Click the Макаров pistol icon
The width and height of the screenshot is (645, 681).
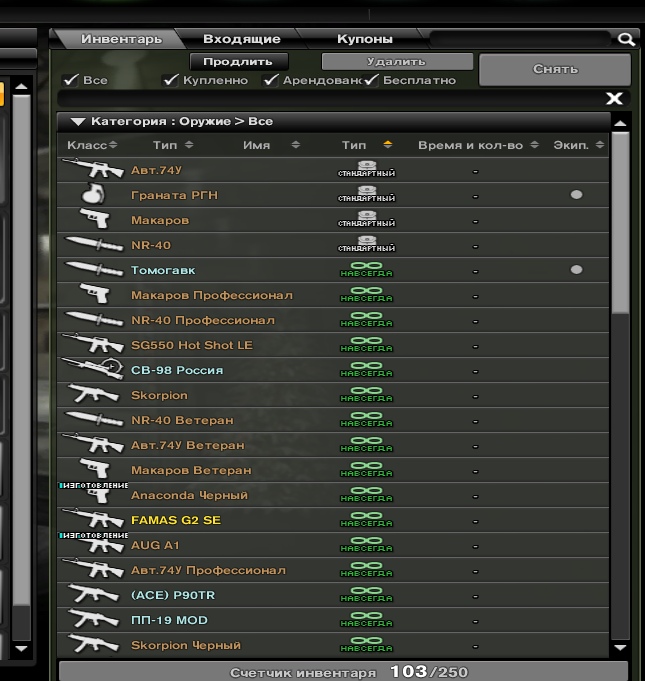(x=95, y=219)
